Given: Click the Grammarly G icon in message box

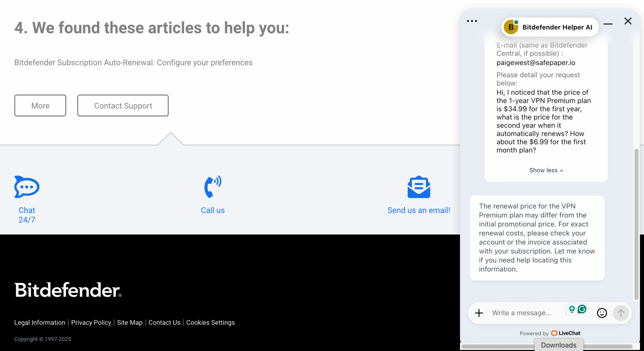Looking at the screenshot, I should [582, 309].
